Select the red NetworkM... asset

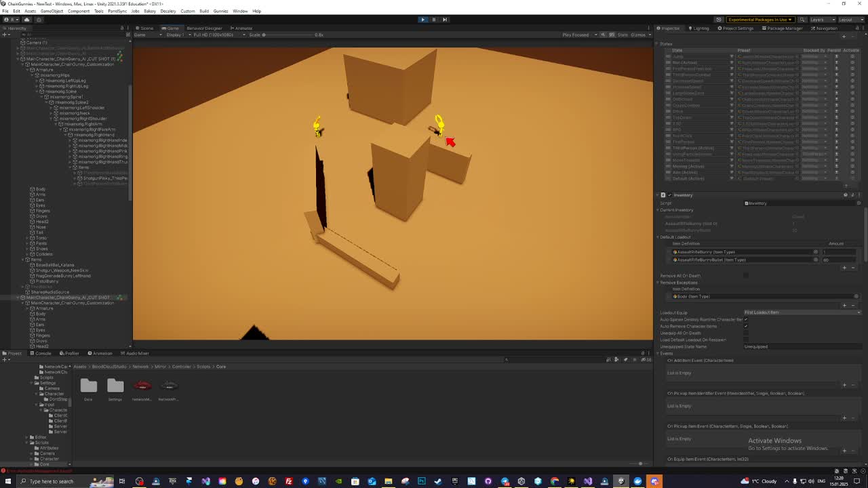click(142, 386)
